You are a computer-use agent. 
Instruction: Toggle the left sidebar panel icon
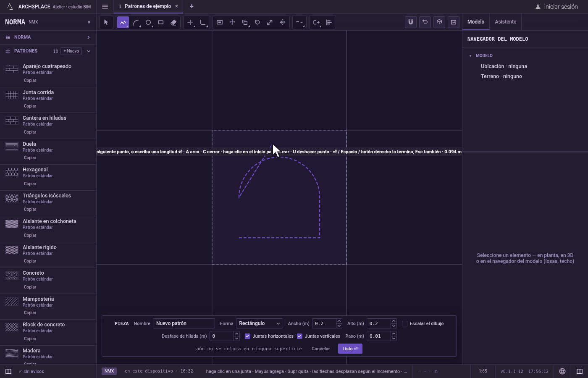(8, 371)
